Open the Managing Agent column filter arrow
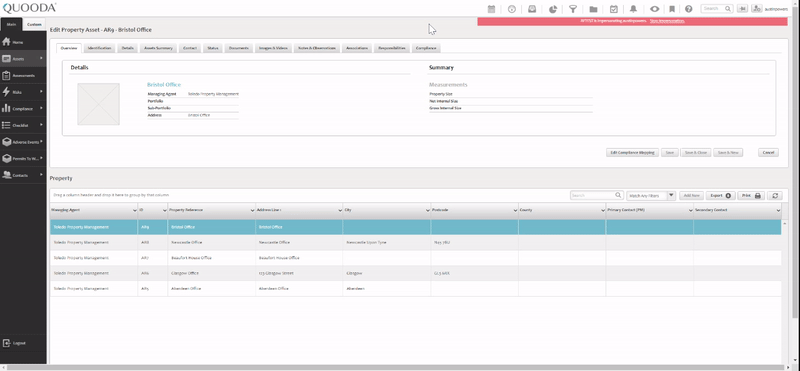The height and width of the screenshot is (371, 800). tap(135, 210)
